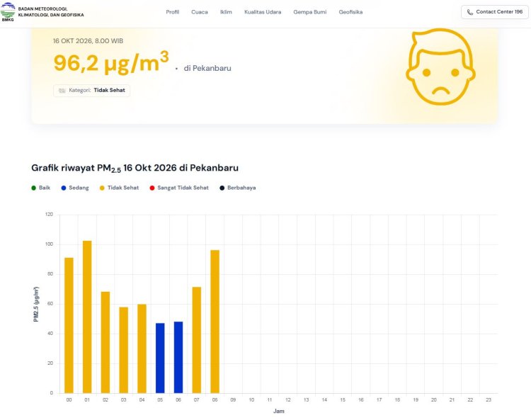Click the Grafik riwayat PM2.5 heading
The image size is (531, 420).
click(135, 168)
